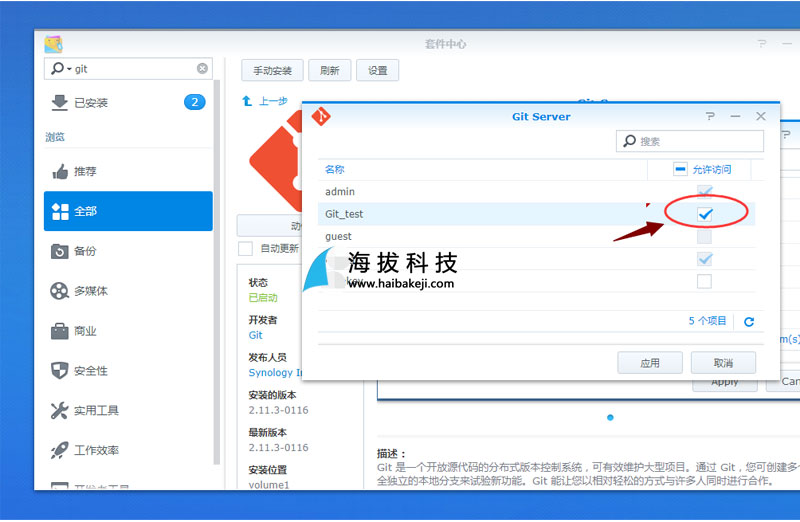Click the Package Center app icon
Image resolution: width=800 pixels, height=522 pixels.
[54, 44]
